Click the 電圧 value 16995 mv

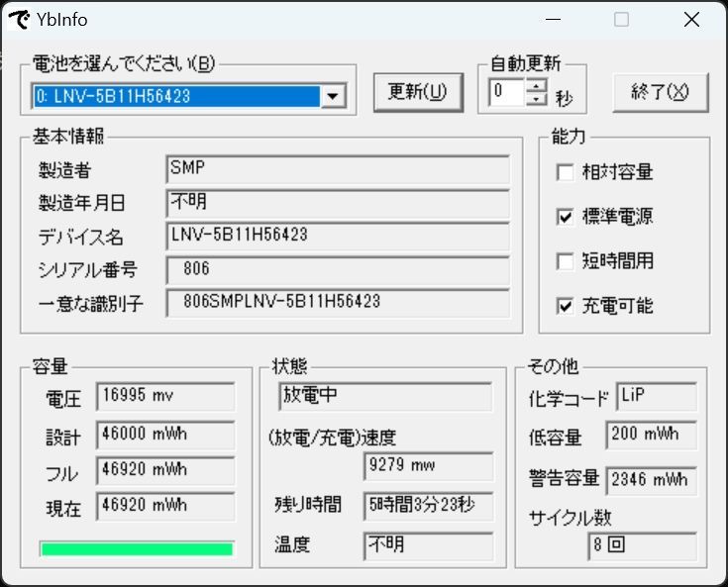[x=165, y=396]
